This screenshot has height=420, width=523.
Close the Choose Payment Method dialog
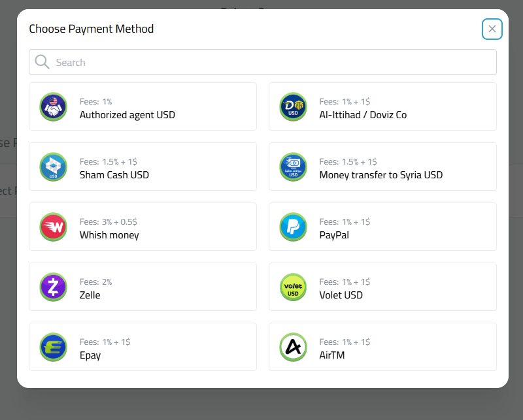pos(492,29)
